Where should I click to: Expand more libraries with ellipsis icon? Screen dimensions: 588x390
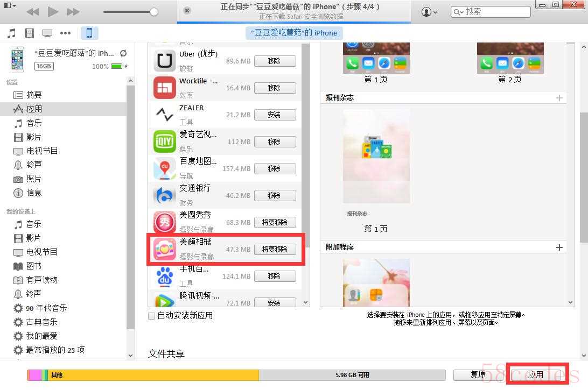coord(65,33)
